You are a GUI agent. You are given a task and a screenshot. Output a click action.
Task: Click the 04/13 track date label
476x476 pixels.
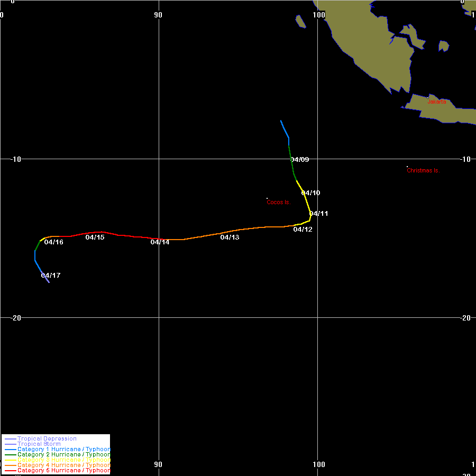coord(230,237)
